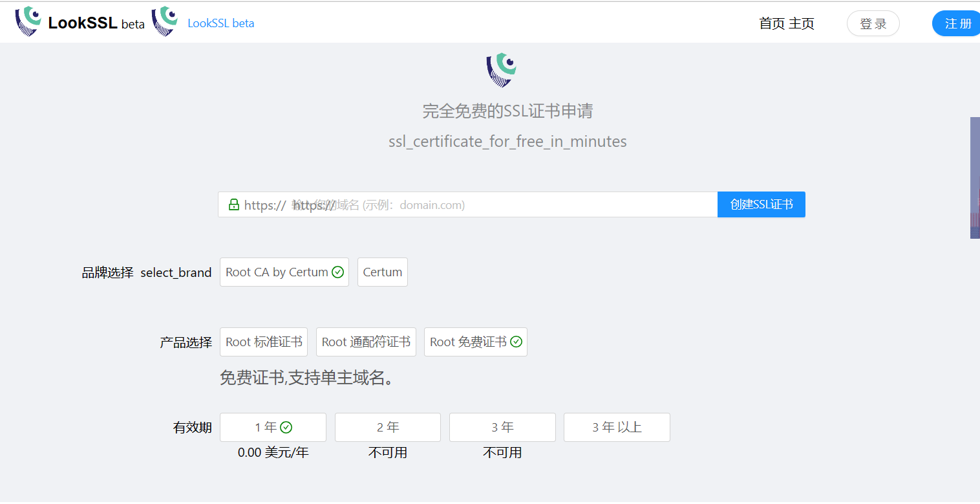Image resolution: width=980 pixels, height=504 pixels.
Task: Click the 创建SSL证书 button
Action: point(762,204)
